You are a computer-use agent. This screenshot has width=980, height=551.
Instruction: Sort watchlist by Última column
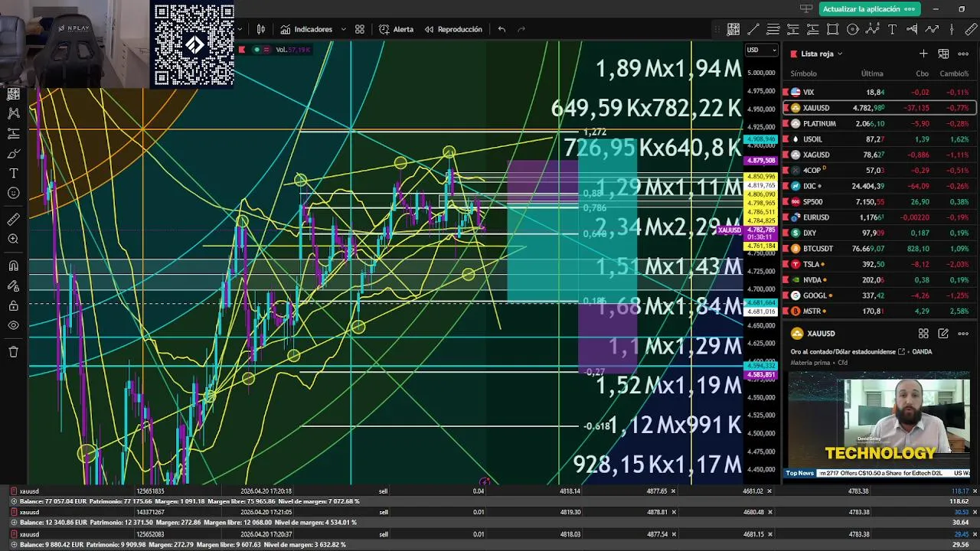pos(872,73)
